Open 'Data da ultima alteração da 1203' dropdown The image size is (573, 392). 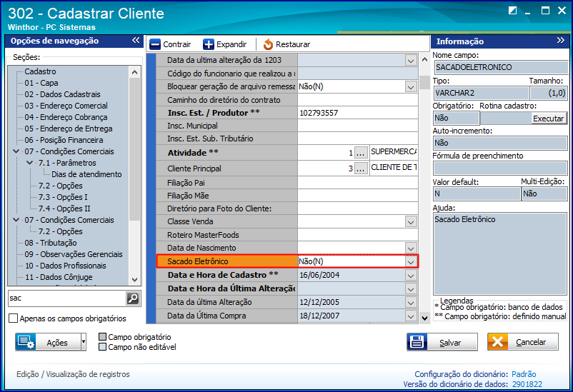(x=411, y=60)
